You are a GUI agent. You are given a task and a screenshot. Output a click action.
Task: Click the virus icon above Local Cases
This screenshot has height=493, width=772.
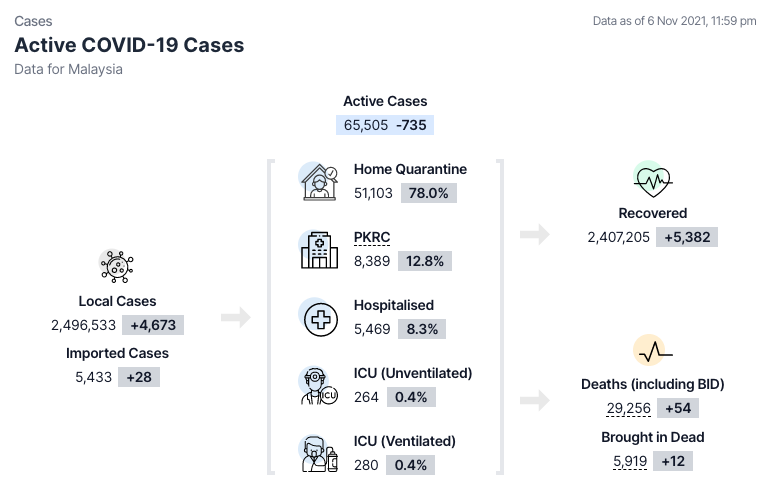117,266
